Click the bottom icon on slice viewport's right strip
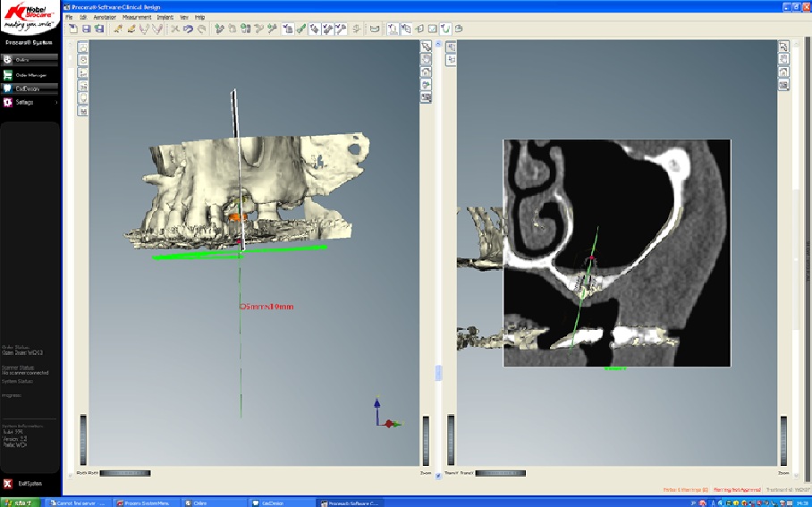 click(x=783, y=84)
